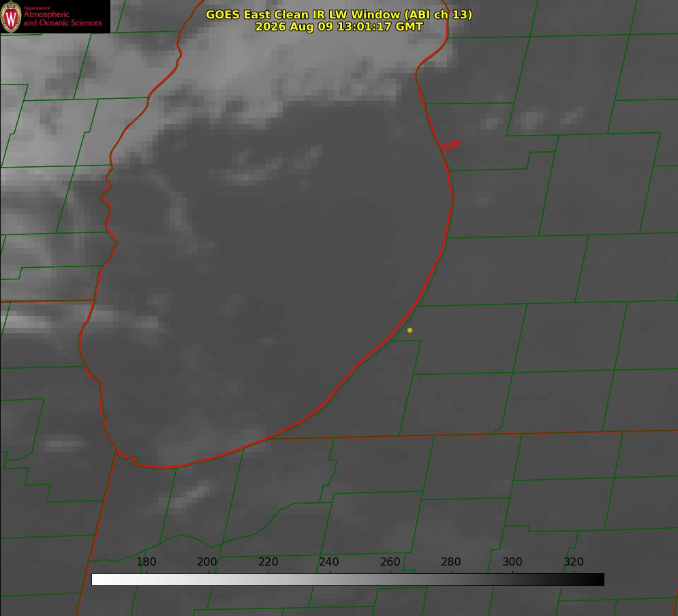This screenshot has height=616, width=678.
Task: Click the red spur on the eastern shoreline
Action: [450, 146]
